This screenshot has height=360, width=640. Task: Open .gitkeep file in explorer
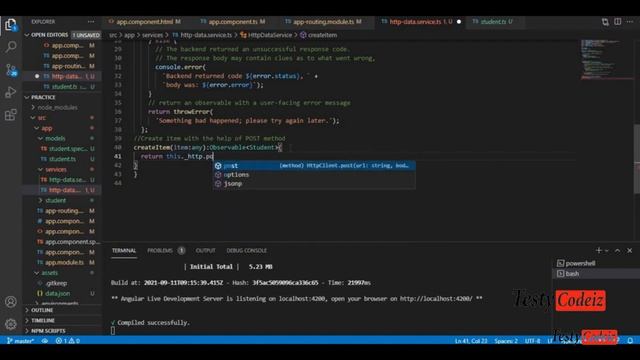coord(56,283)
